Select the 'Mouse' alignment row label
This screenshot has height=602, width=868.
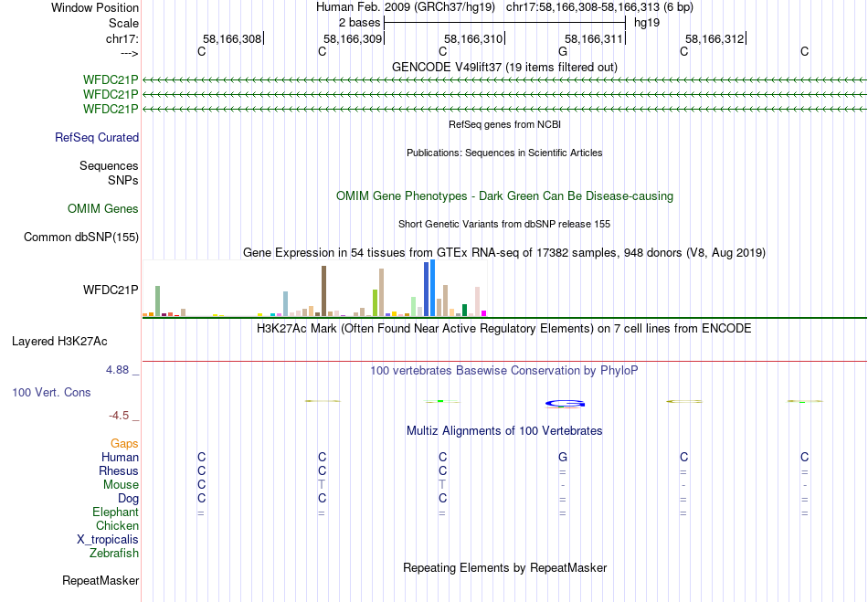pos(121,485)
